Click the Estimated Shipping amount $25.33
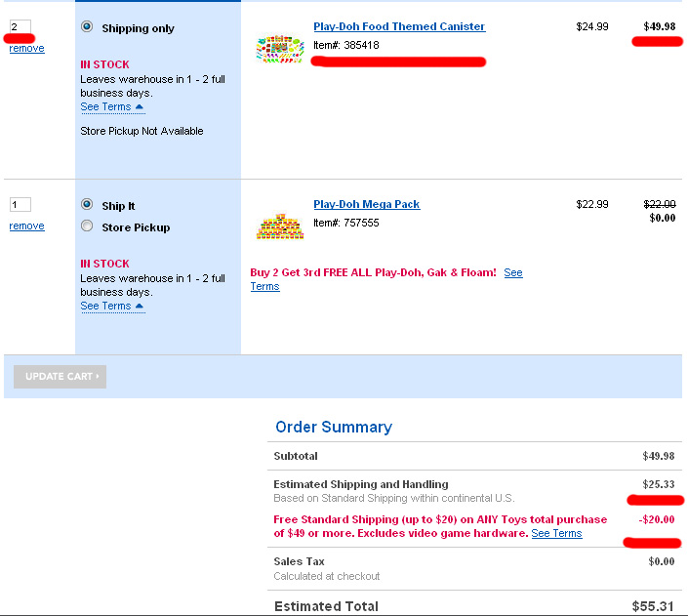 click(659, 484)
